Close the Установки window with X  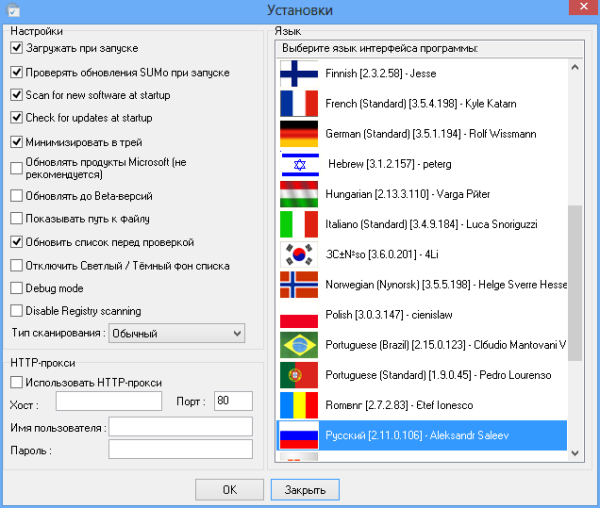point(584,7)
